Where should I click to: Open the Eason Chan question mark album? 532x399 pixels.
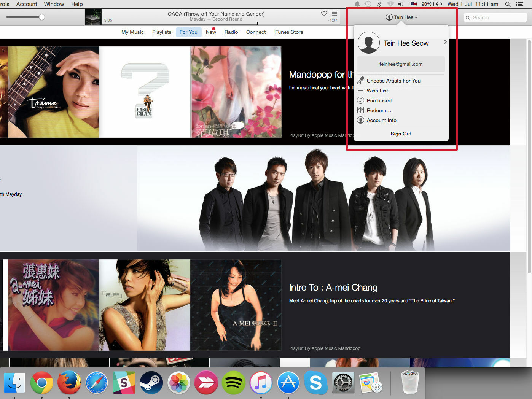(x=145, y=92)
